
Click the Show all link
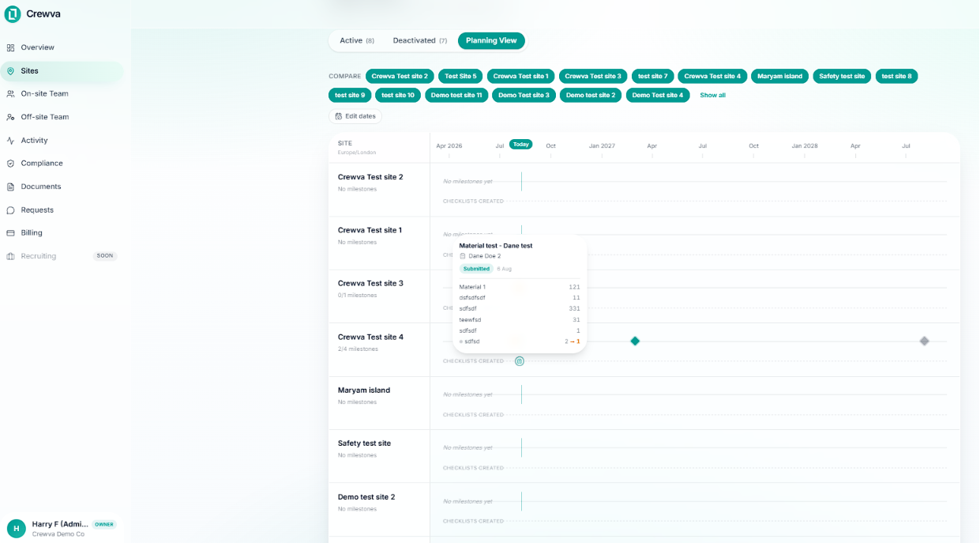[712, 95]
